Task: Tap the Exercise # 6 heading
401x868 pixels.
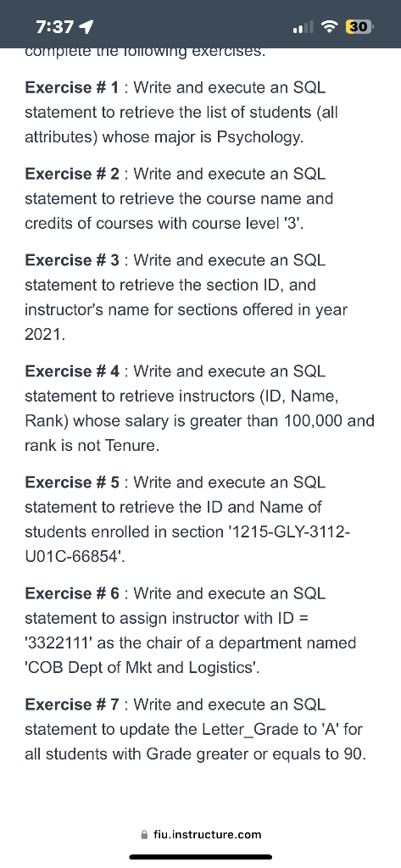Action: (x=72, y=593)
